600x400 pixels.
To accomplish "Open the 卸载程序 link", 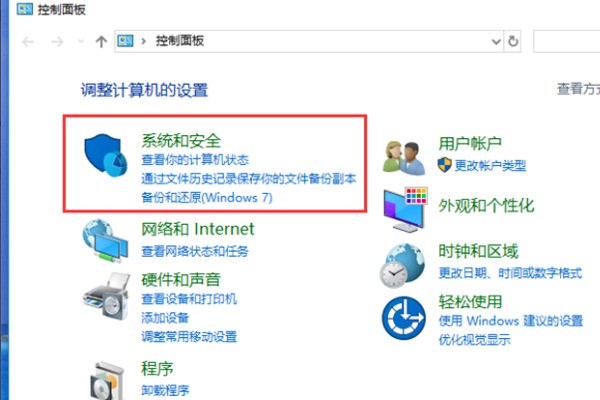I will (165, 390).
